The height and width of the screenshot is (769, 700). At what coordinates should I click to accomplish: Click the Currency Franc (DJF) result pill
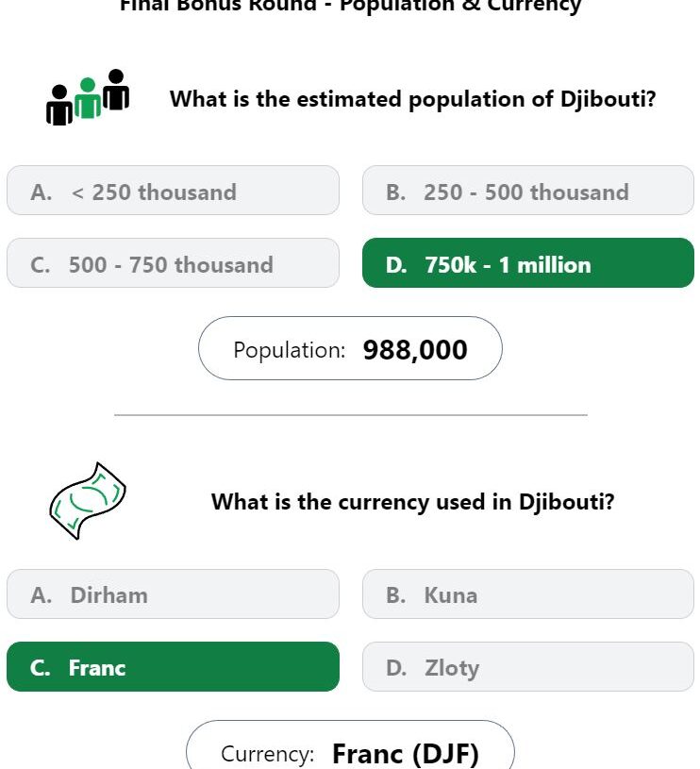coord(351,745)
